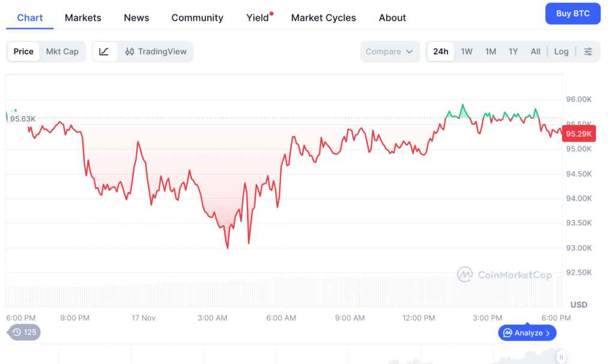The image size is (615, 364).
Task: Open the Yield tab
Action: click(258, 17)
